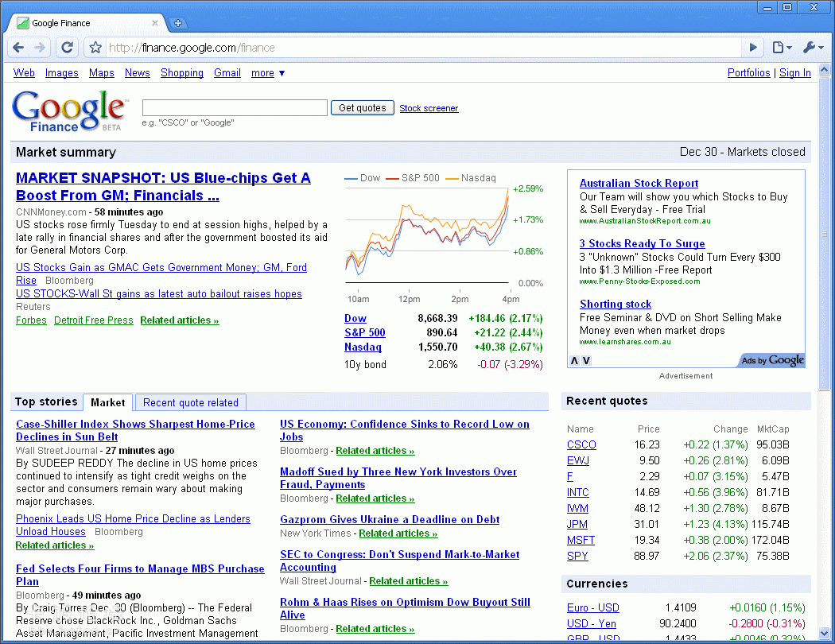Expand the 'more' Google services dropdown
Image resolution: width=835 pixels, height=644 pixels.
268,73
